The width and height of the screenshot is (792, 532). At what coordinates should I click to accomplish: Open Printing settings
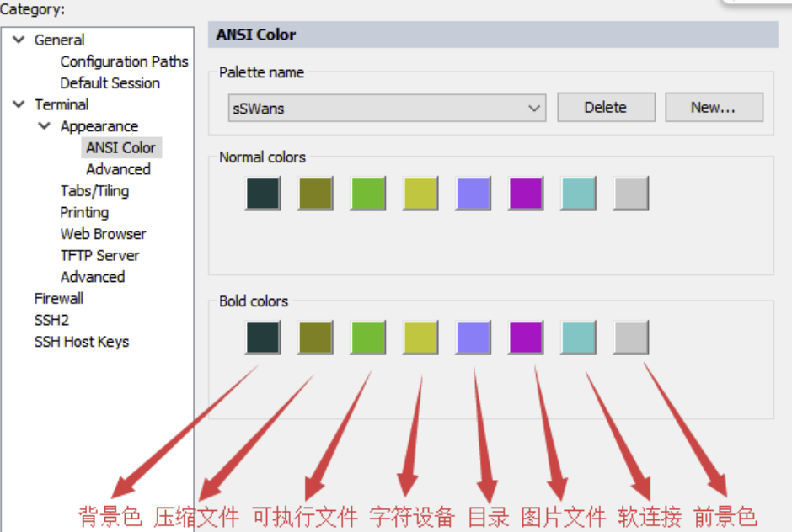[x=84, y=212]
